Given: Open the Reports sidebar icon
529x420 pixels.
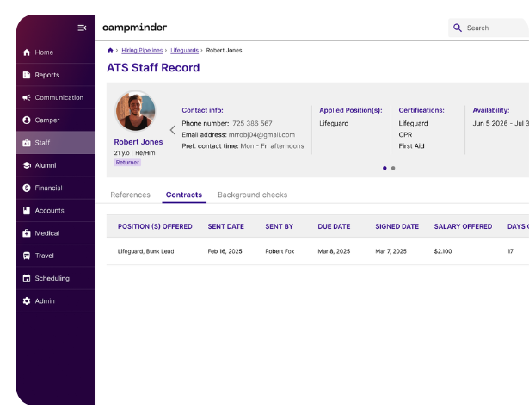Looking at the screenshot, I should point(27,75).
